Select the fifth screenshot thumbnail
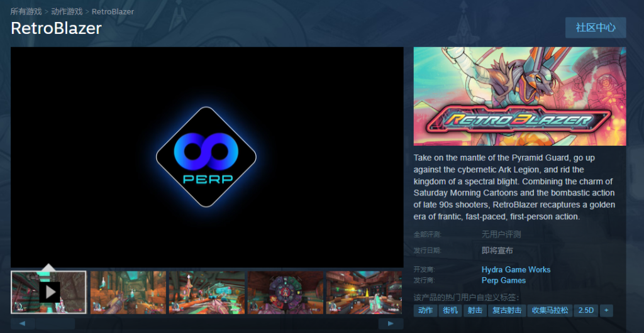This screenshot has height=333, width=644. coord(364,292)
